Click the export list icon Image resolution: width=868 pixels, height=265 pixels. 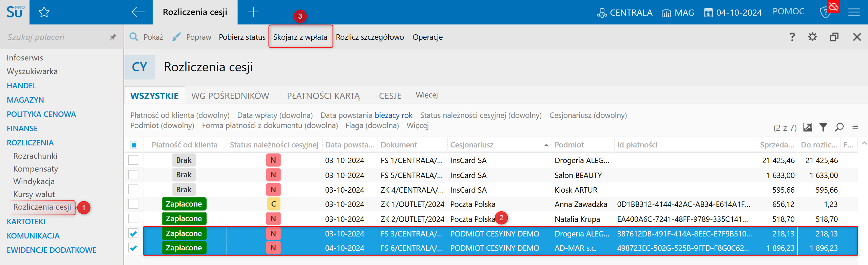point(807,127)
